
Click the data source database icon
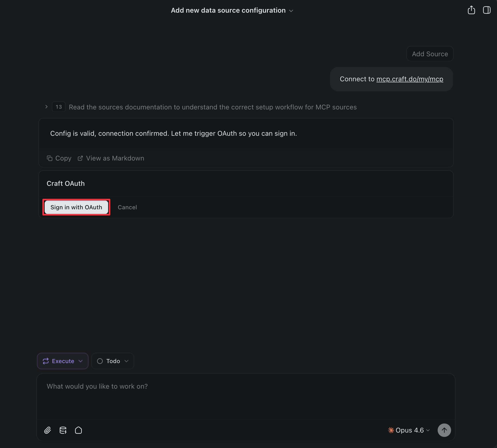pos(63,430)
